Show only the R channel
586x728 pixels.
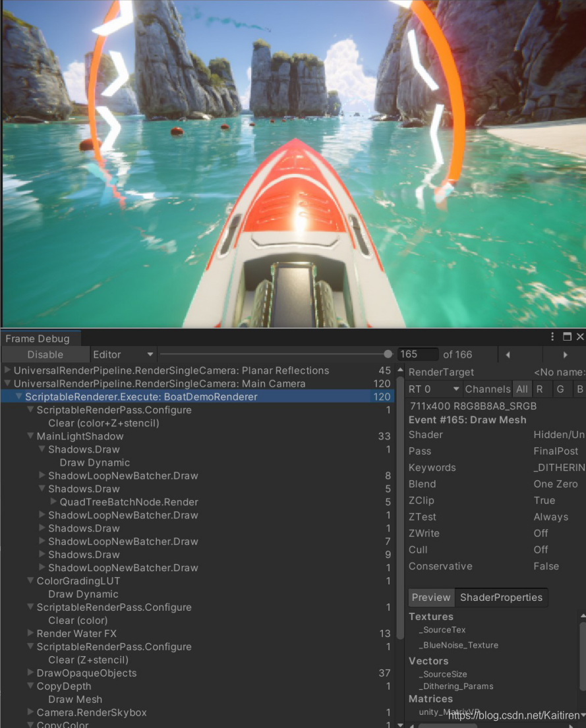[x=539, y=389]
